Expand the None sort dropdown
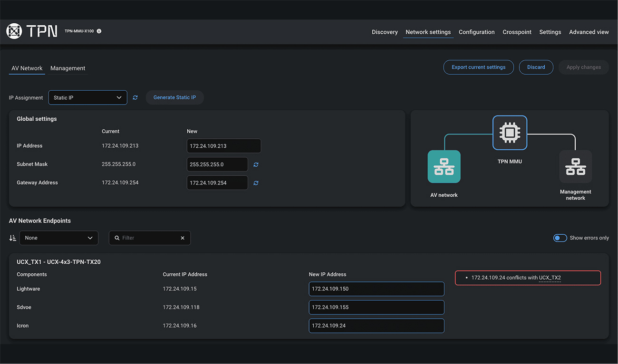Screen dimensions: 618x364 tap(58, 238)
